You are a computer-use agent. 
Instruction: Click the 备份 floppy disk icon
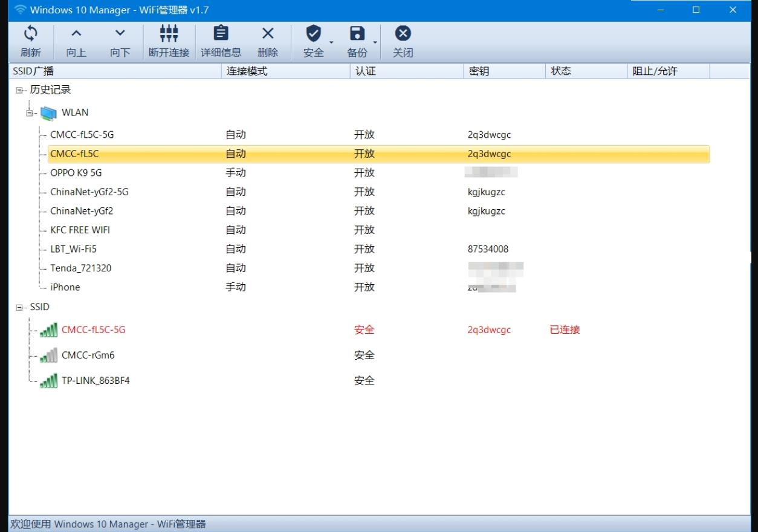point(357,33)
